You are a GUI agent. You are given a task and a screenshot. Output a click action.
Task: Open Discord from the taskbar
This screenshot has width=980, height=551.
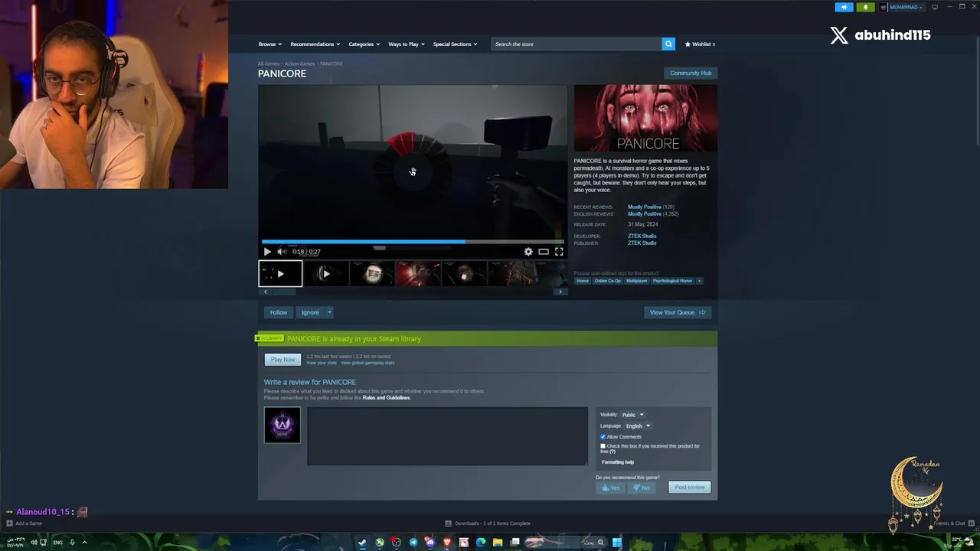click(x=430, y=543)
